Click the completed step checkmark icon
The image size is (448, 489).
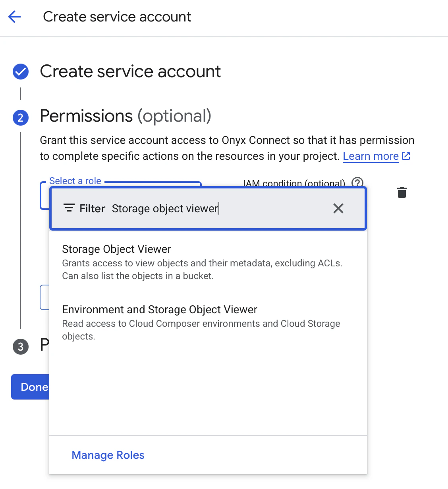coord(20,72)
